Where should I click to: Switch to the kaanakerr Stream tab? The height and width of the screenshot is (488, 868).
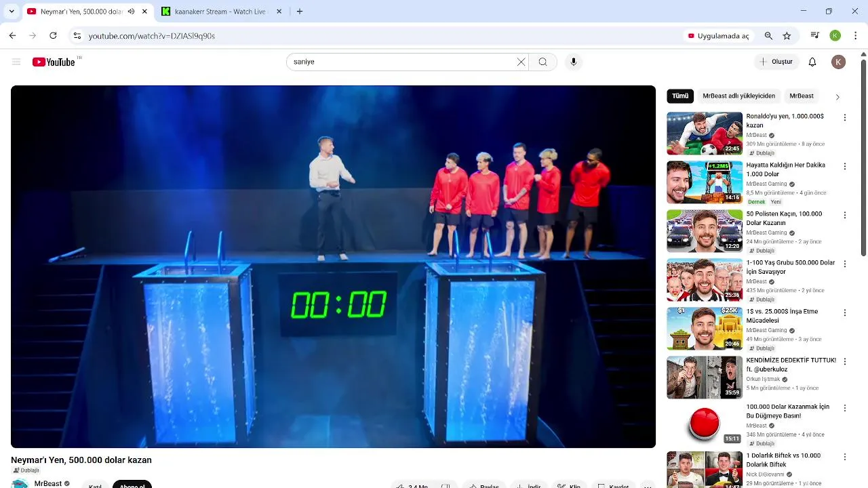coord(222,12)
